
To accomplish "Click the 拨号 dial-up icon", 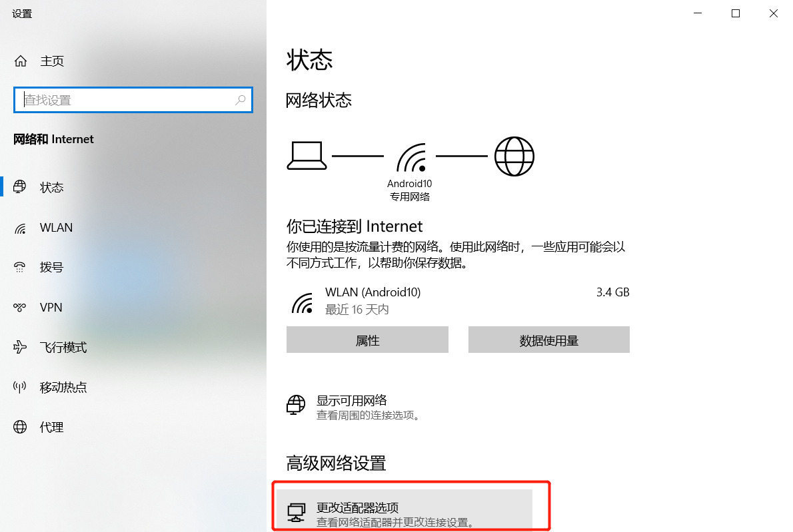I will [x=20, y=267].
